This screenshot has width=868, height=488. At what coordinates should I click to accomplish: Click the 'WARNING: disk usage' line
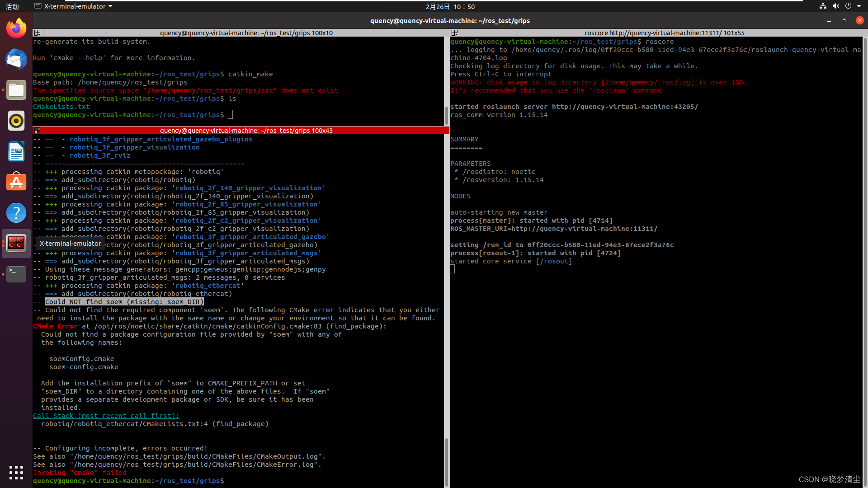pos(599,82)
